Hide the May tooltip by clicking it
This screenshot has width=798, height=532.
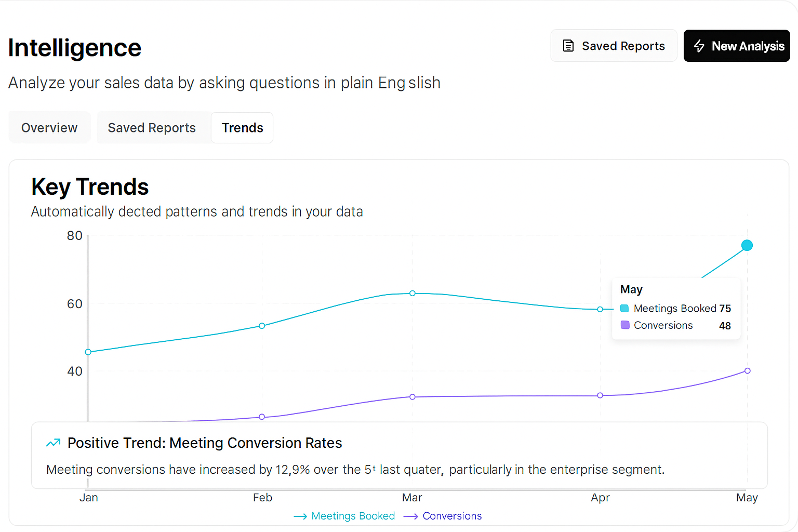coord(676,308)
